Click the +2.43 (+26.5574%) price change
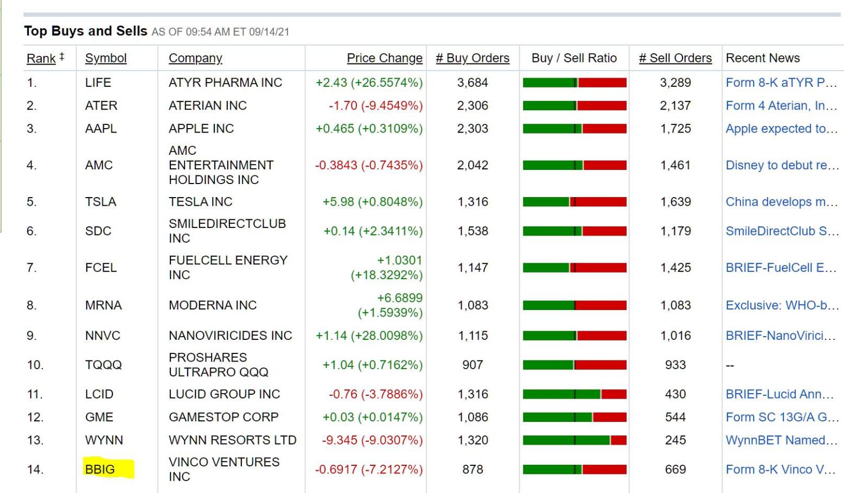868x493 pixels. point(369,83)
